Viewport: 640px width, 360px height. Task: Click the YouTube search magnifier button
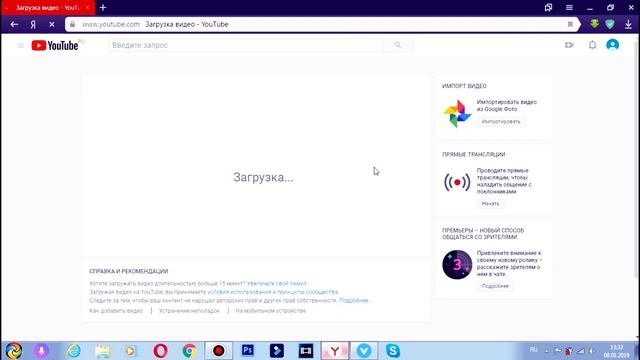point(398,45)
